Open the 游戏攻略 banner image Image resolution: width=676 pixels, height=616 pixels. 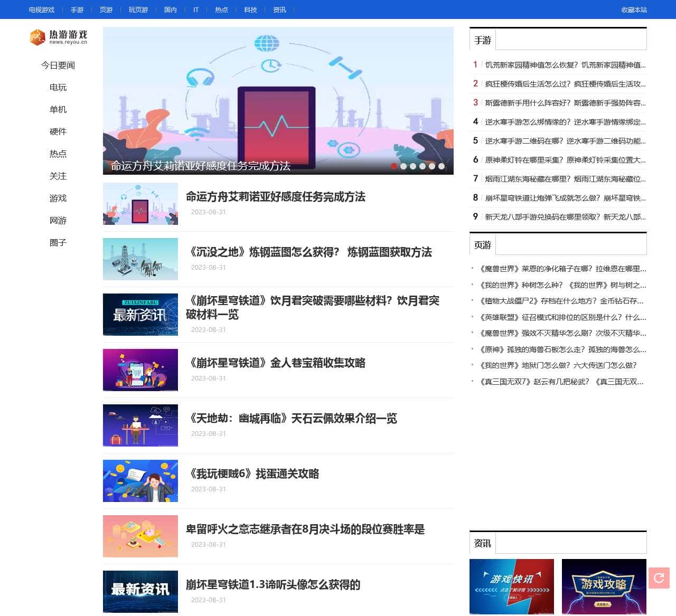coord(604,586)
